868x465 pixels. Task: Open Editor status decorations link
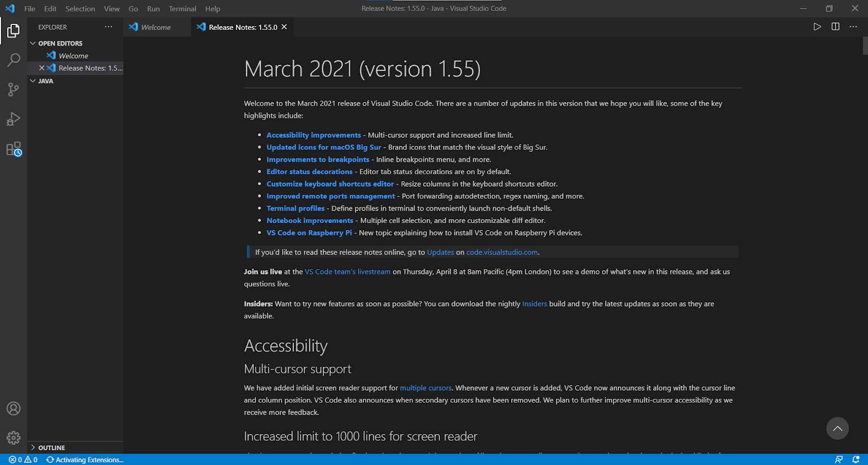[309, 171]
